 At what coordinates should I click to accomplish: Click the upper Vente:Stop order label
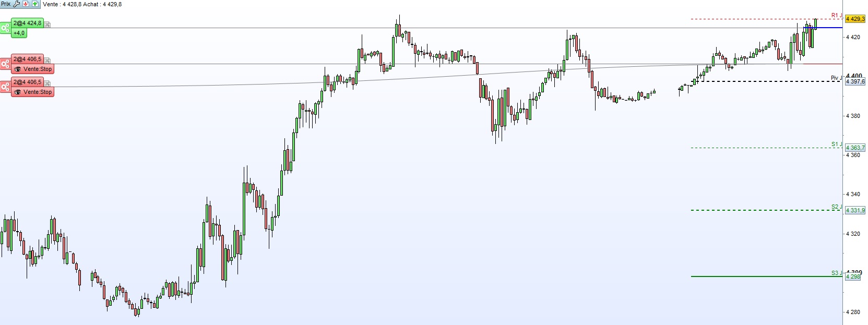pyautogui.click(x=38, y=69)
